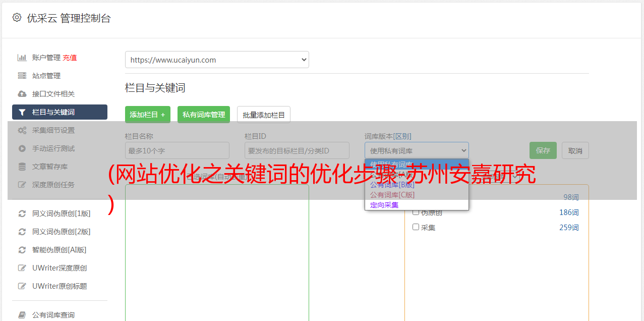Click the book icon for 公有词库查询
The height and width of the screenshot is (321, 644).
22,315
